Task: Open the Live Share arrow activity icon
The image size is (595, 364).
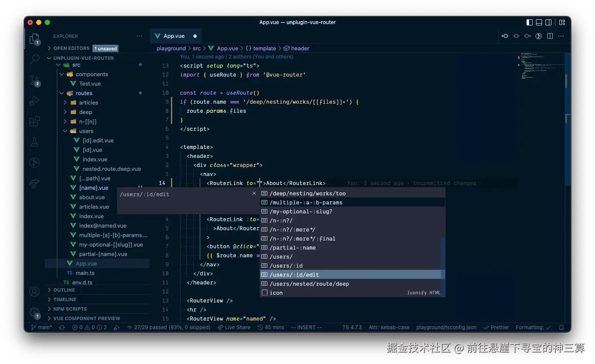Action: [x=34, y=183]
